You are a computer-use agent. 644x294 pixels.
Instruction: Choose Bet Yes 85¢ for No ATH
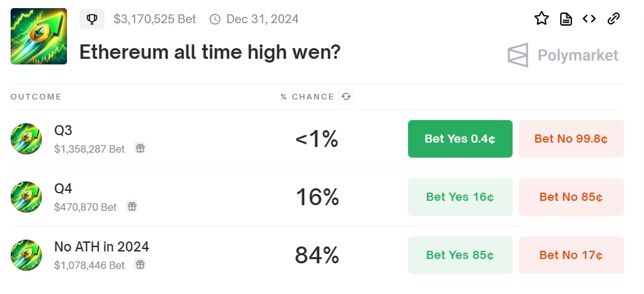(x=460, y=255)
